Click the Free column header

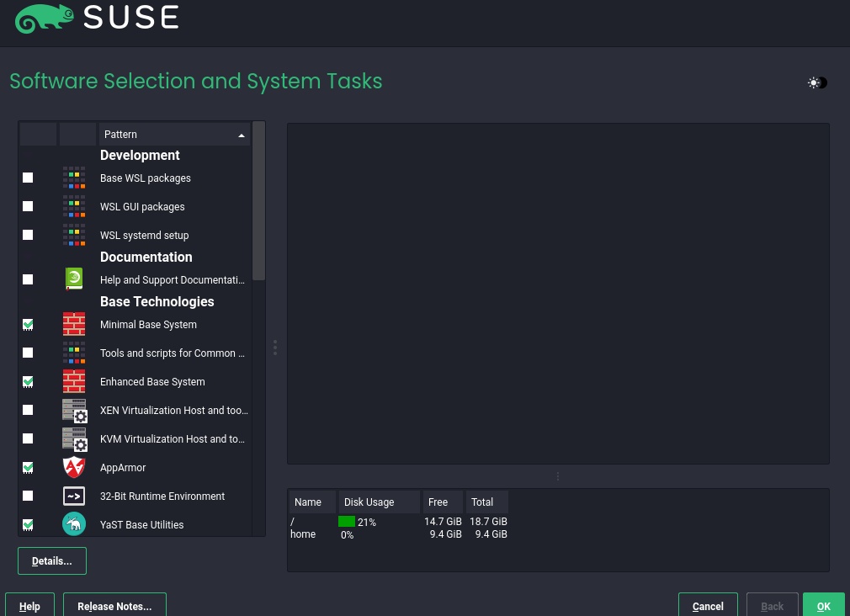pos(443,502)
